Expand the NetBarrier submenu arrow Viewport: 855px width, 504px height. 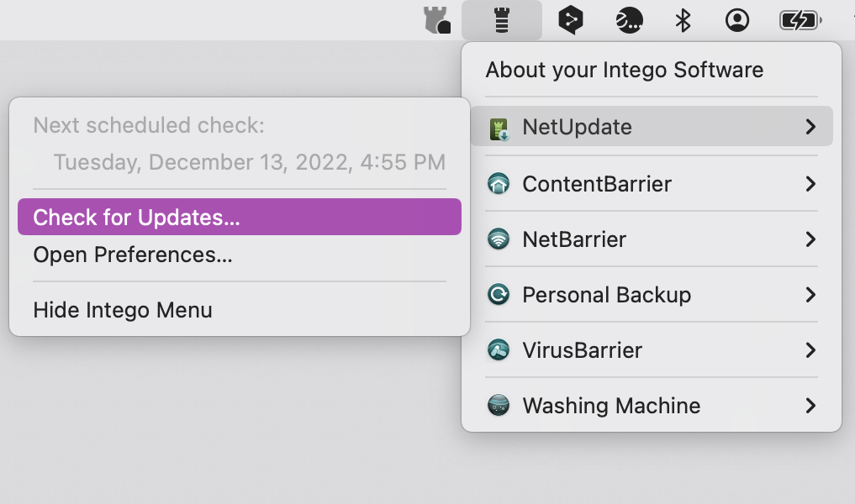coord(810,239)
